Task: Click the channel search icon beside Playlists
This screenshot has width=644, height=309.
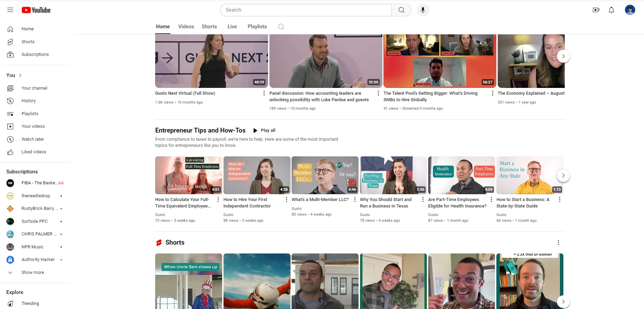Action: pos(281,27)
